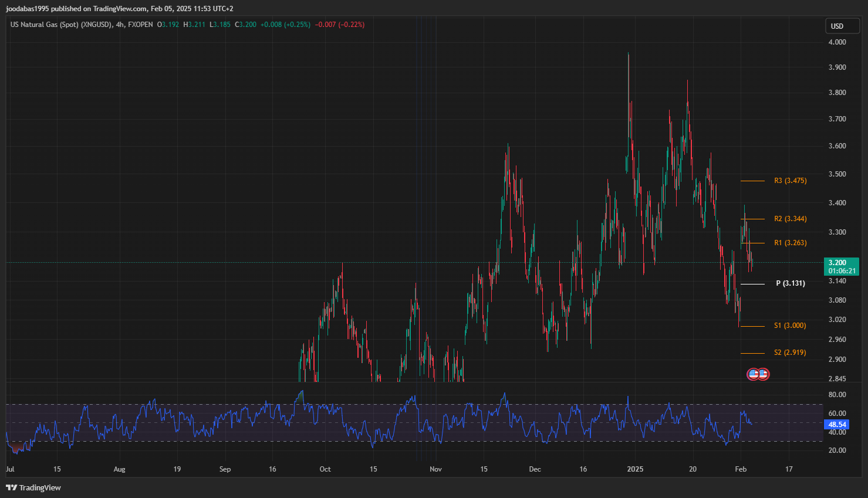868x498 pixels.
Task: Click the H3.211 high value in legend
Action: tap(194, 25)
